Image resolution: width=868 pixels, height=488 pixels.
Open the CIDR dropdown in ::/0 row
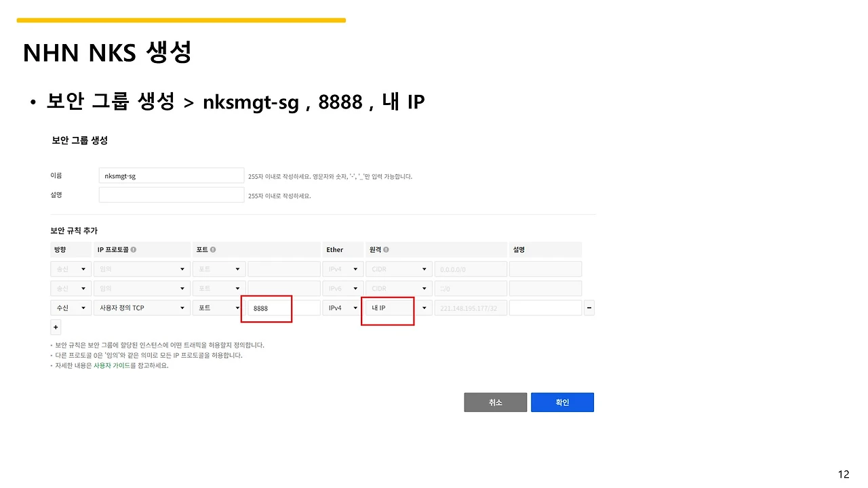coord(399,288)
